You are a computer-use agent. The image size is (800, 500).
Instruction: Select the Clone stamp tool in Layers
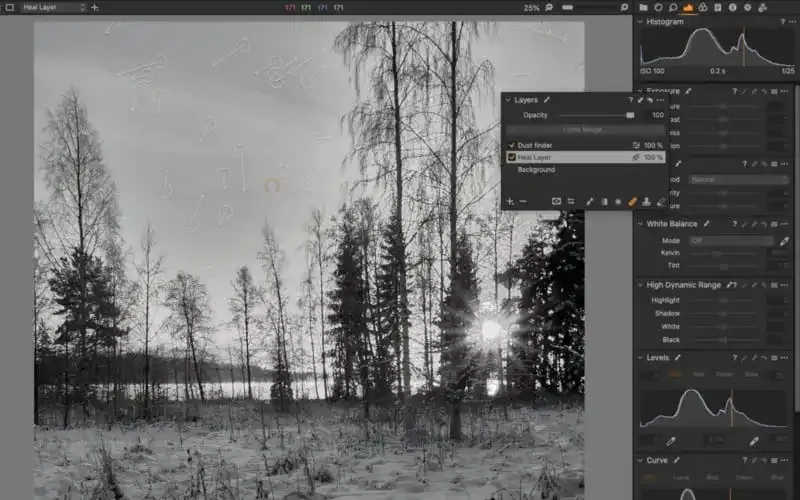(646, 202)
